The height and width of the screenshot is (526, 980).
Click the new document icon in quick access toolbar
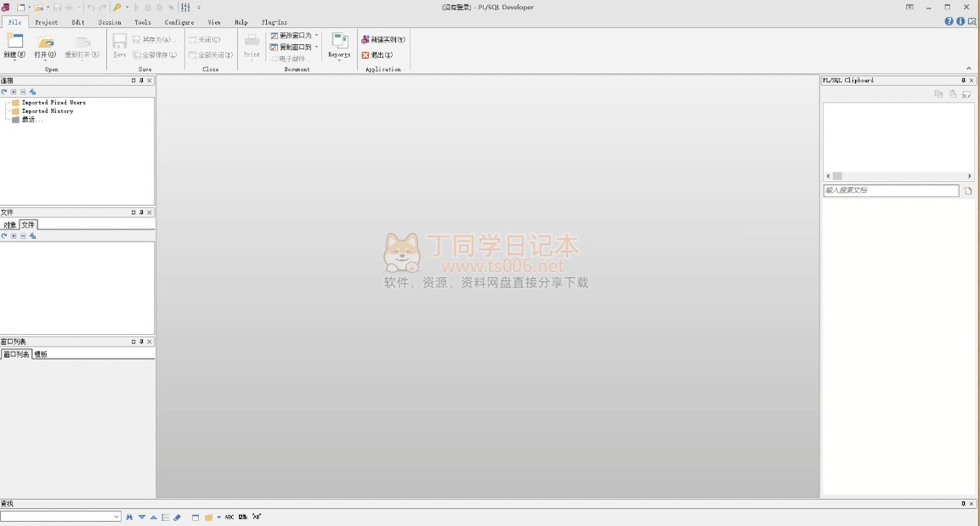point(20,8)
